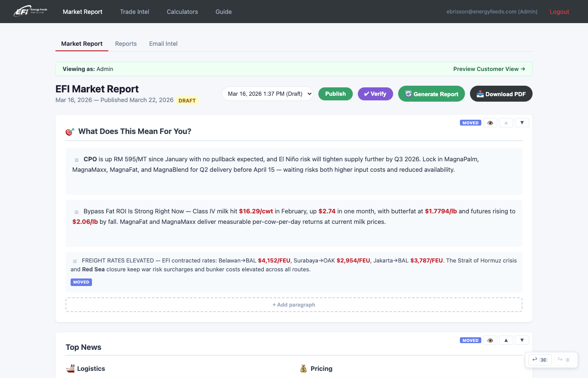
Task: Click the drag handle on the CPO paragraph
Action: coord(76,160)
